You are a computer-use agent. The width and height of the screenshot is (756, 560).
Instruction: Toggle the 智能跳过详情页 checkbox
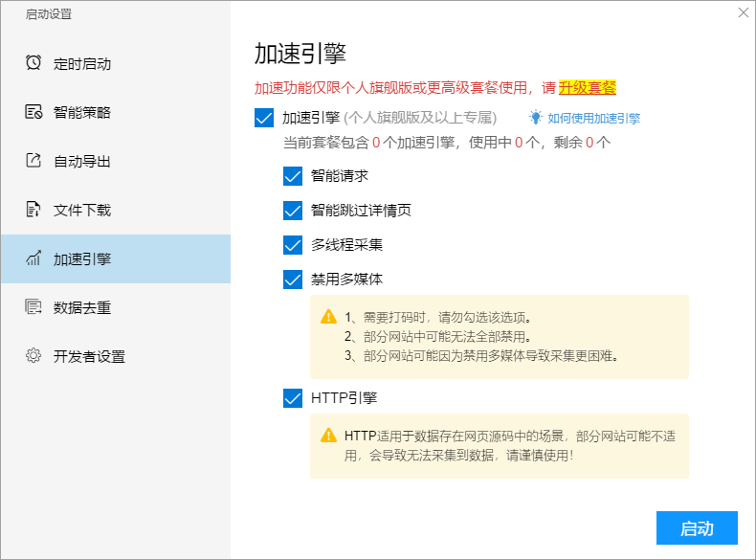(x=293, y=211)
